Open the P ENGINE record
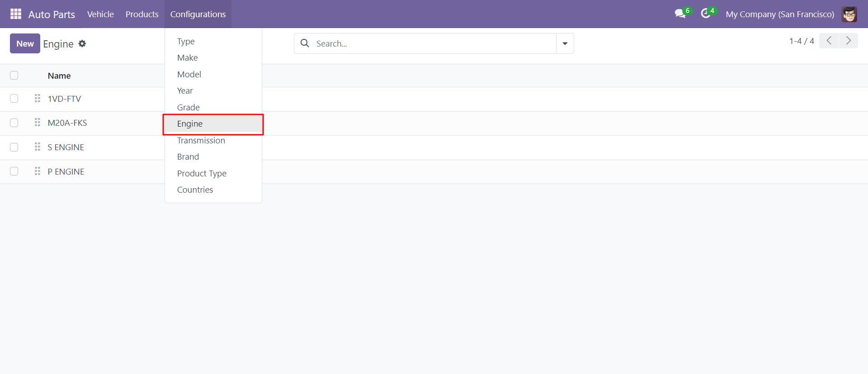This screenshot has height=374, width=868. [66, 171]
